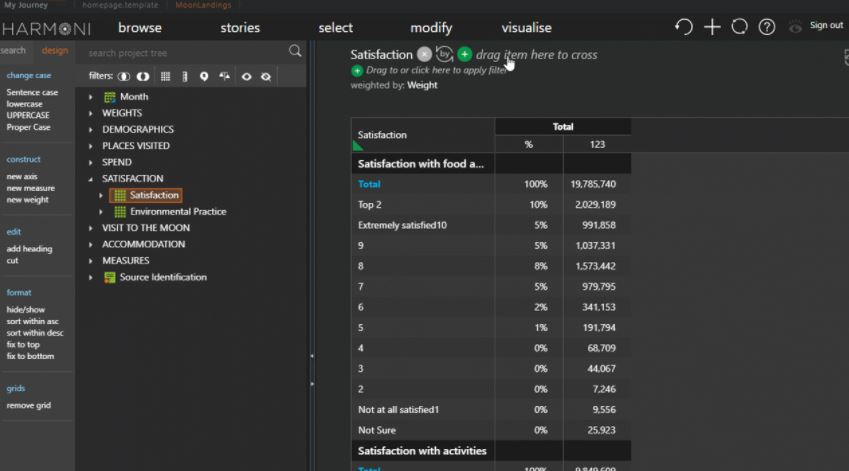
Task: Click the plus icon in top bar
Action: coord(712,27)
